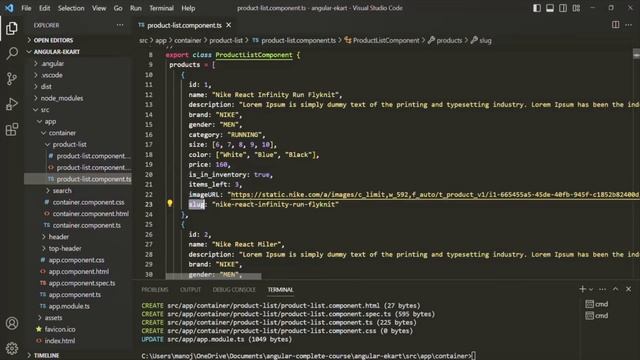Open the Run menu

136,8
